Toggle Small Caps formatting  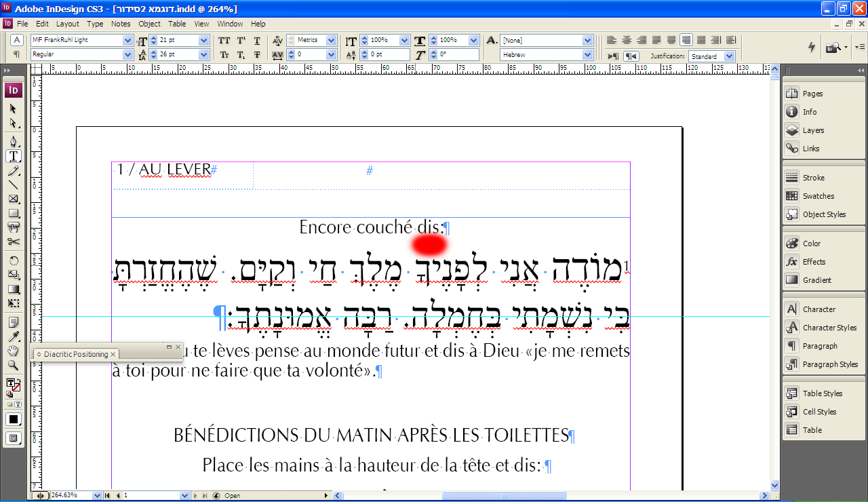(x=224, y=55)
